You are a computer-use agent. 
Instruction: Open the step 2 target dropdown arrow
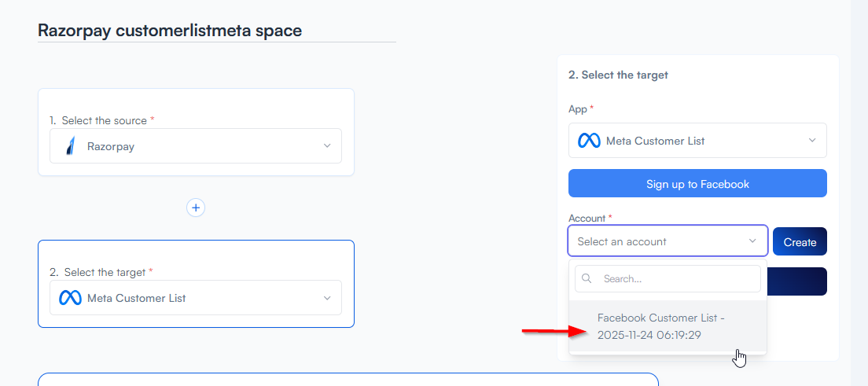[327, 298]
